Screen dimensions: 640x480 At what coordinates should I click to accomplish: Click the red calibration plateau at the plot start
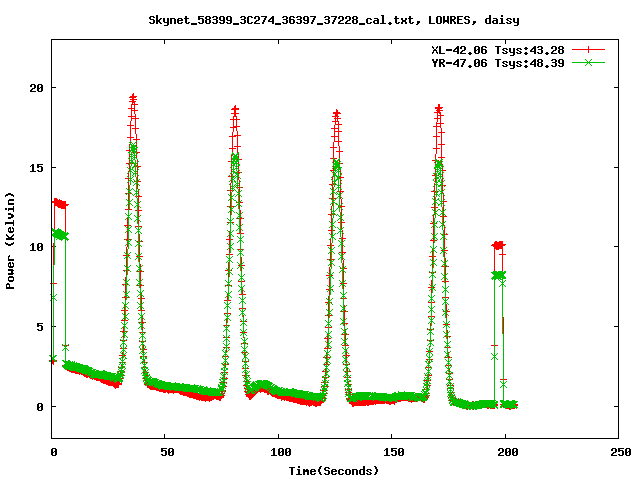coord(60,204)
